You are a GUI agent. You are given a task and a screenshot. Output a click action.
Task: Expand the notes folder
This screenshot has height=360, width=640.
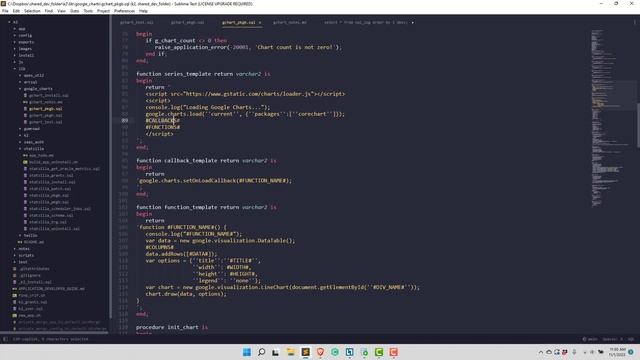click(x=15, y=249)
